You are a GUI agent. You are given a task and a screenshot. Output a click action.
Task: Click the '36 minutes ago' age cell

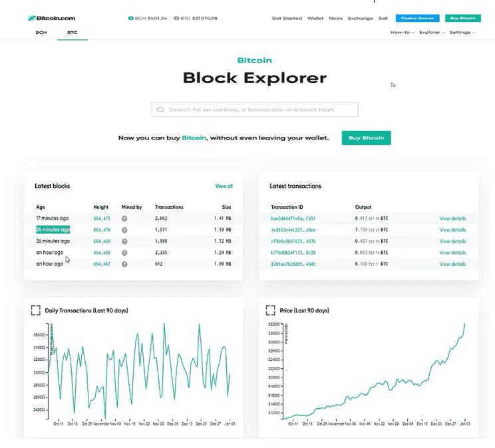[53, 241]
